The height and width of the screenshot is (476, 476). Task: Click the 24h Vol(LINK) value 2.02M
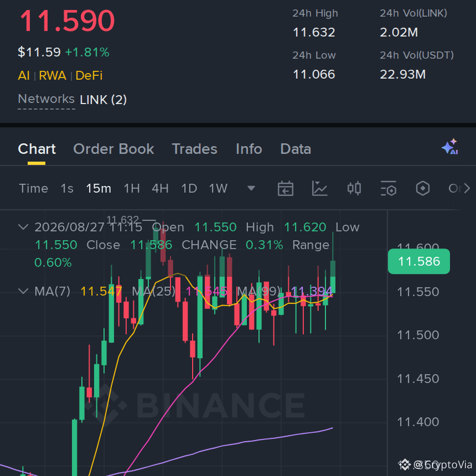[399, 32]
